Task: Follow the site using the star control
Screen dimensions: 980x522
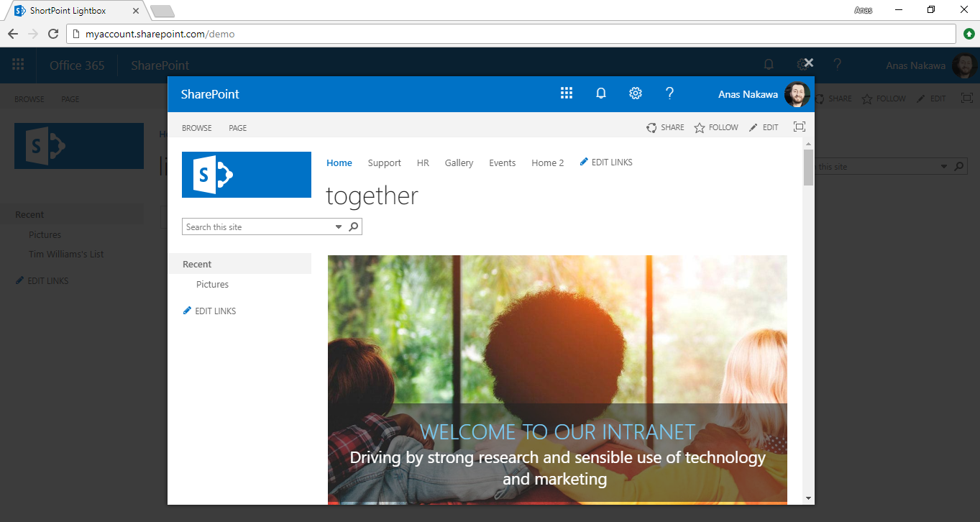Action: 716,127
